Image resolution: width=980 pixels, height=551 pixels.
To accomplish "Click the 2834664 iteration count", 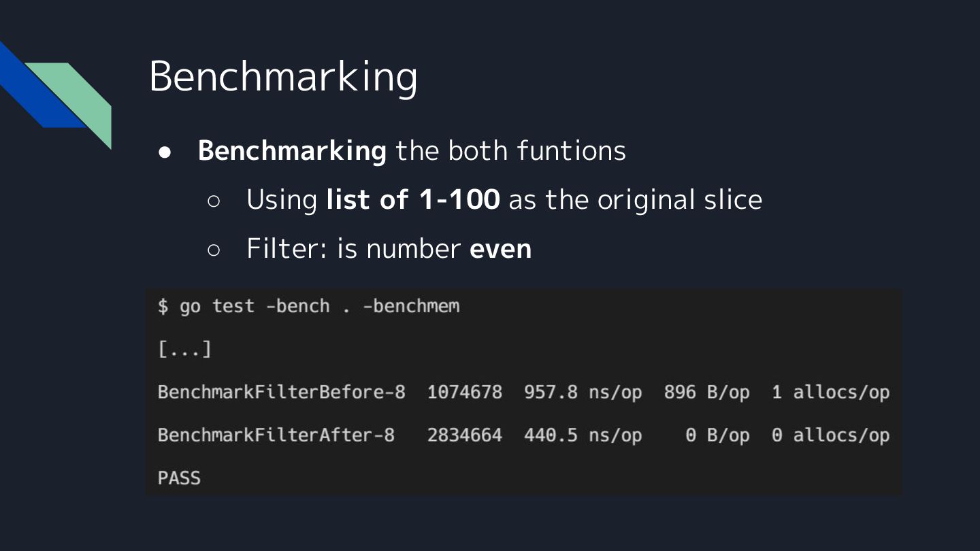I will pos(465,435).
